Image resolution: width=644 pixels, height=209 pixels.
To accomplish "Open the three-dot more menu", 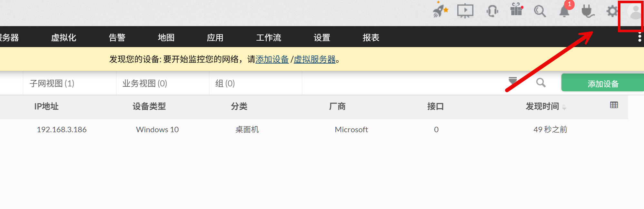I will 639,38.
